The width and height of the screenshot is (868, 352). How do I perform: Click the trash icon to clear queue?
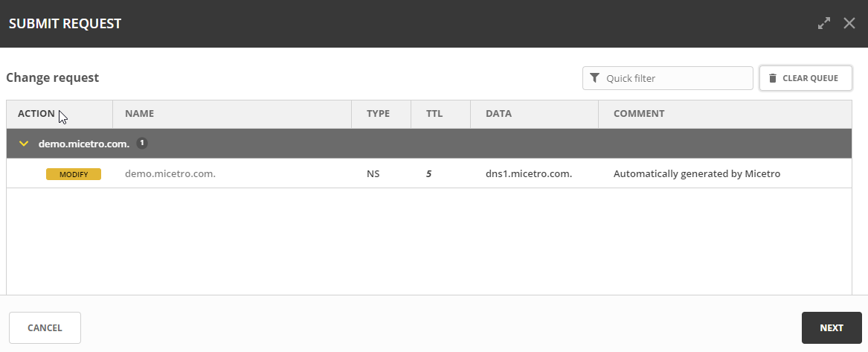(772, 78)
